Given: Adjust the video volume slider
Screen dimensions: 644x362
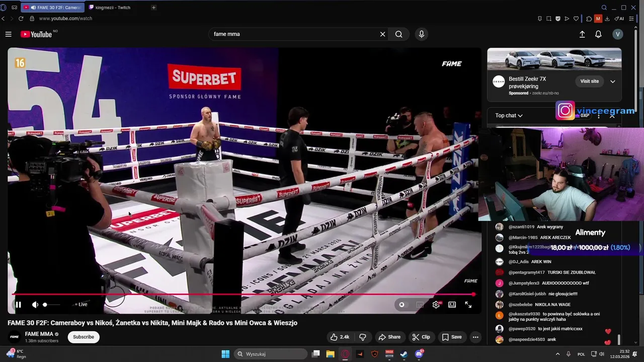Looking at the screenshot, I should point(51,304).
